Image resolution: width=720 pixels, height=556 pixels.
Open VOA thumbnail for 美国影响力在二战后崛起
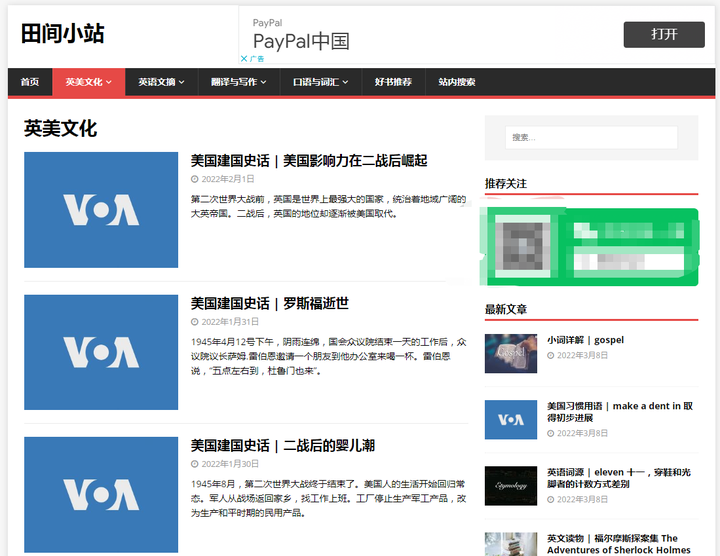coord(101,210)
